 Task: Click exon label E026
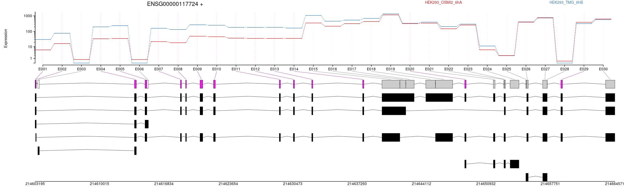[x=526, y=69]
